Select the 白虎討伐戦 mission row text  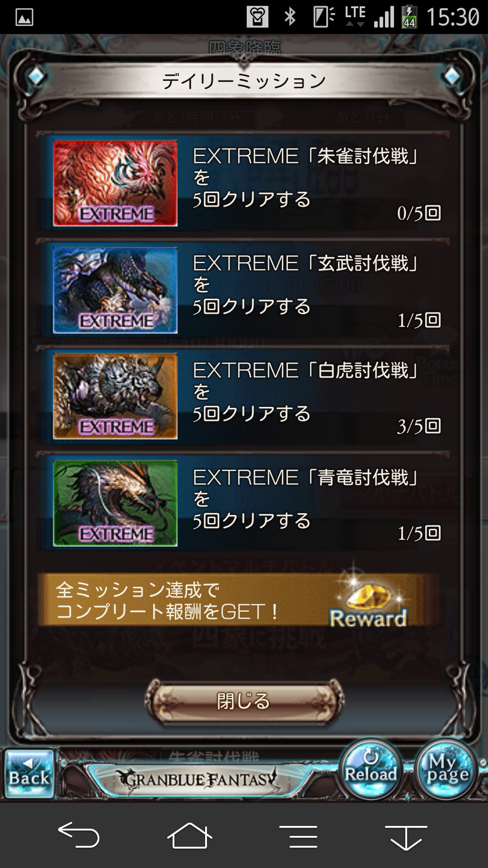(306, 392)
